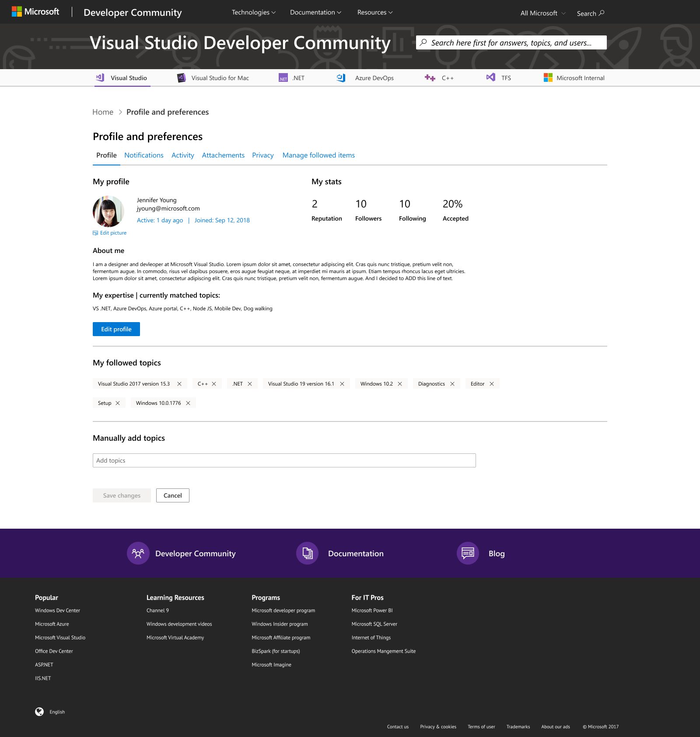The image size is (700, 737).
Task: Click the search field magnifier icon
Action: click(423, 42)
